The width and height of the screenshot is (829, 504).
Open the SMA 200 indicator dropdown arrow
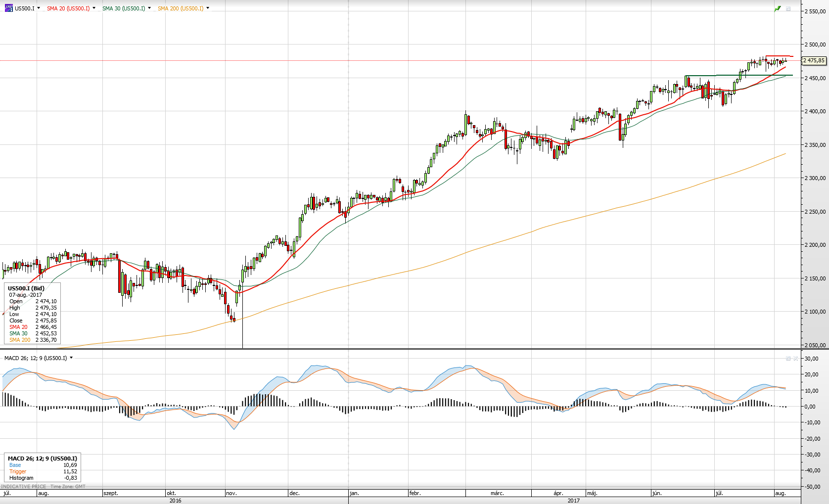[x=208, y=8]
